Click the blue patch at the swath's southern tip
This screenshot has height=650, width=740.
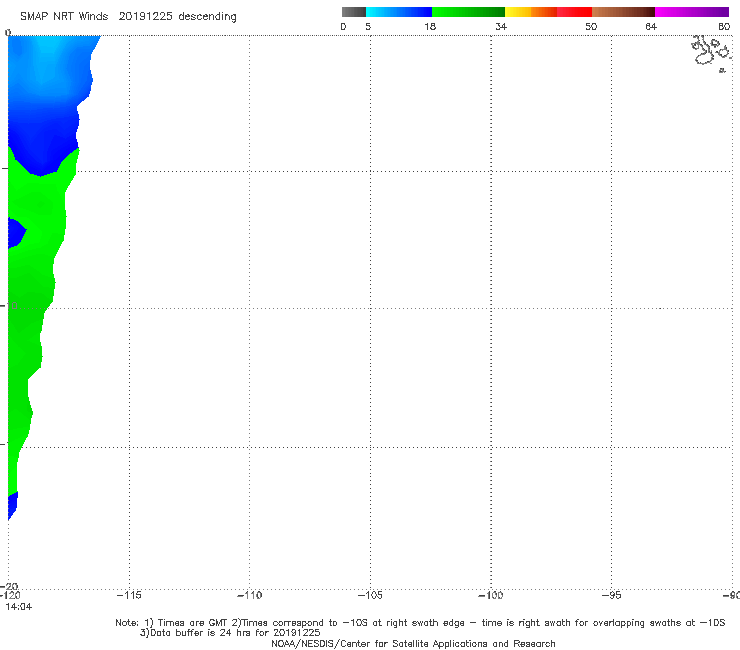coord(13,506)
